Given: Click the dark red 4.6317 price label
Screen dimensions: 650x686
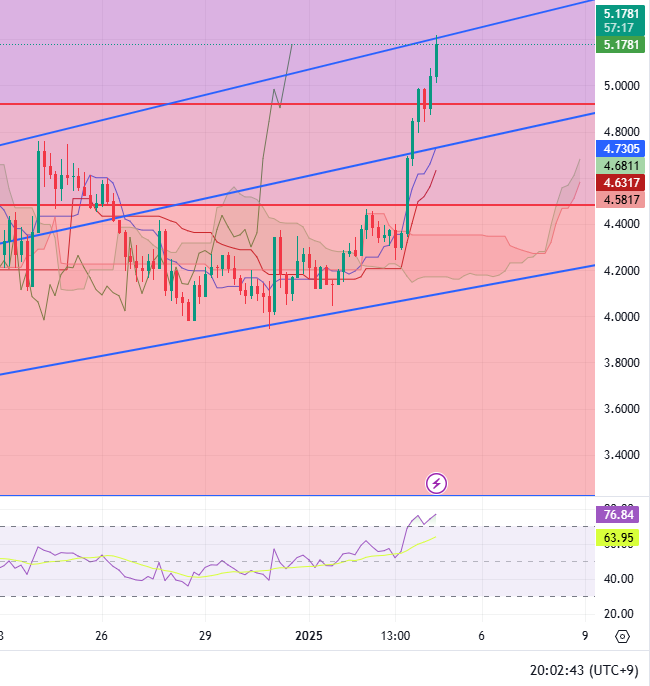Looking at the screenshot, I should (x=620, y=182).
